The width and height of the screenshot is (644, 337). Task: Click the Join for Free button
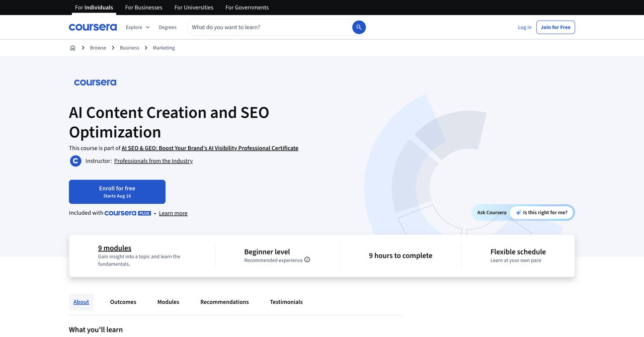pyautogui.click(x=555, y=27)
